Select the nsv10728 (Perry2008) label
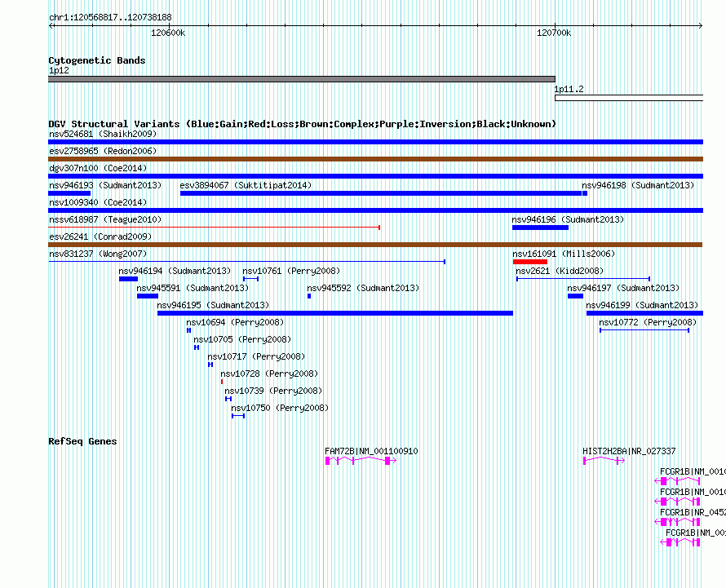Screen dimensions: 726x588 (x=269, y=374)
